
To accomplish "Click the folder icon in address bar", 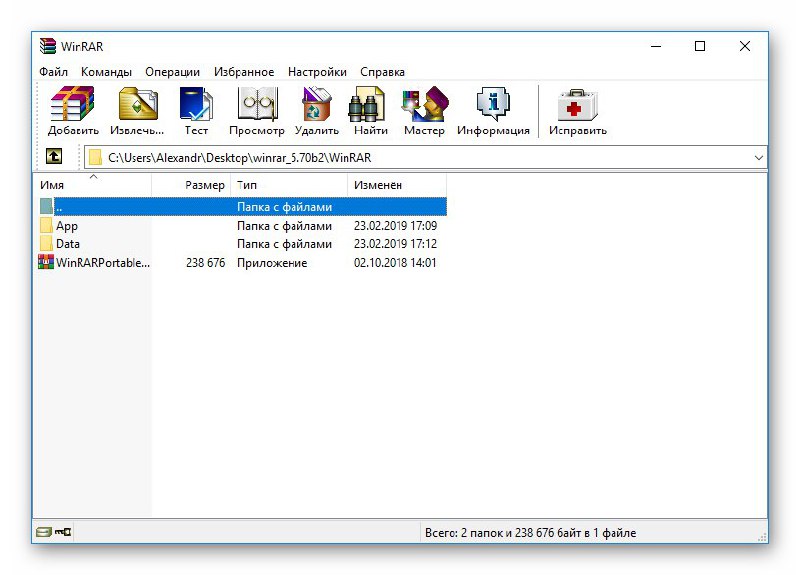I will coord(95,158).
